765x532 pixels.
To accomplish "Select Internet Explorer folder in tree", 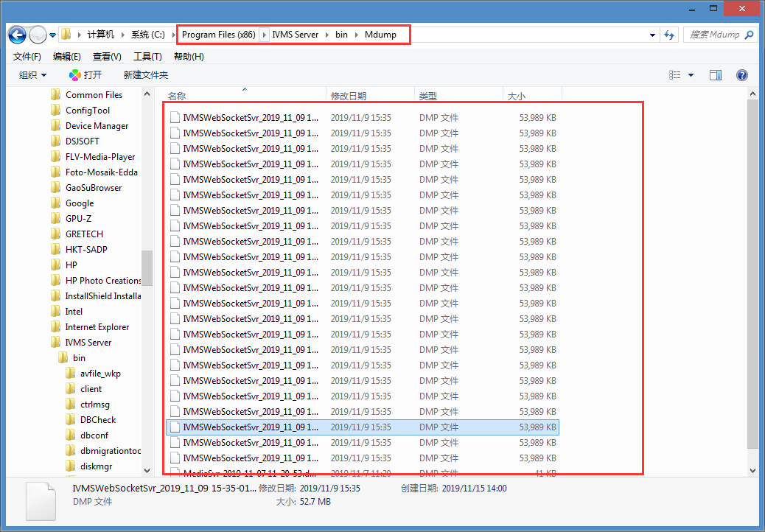I will coord(97,327).
